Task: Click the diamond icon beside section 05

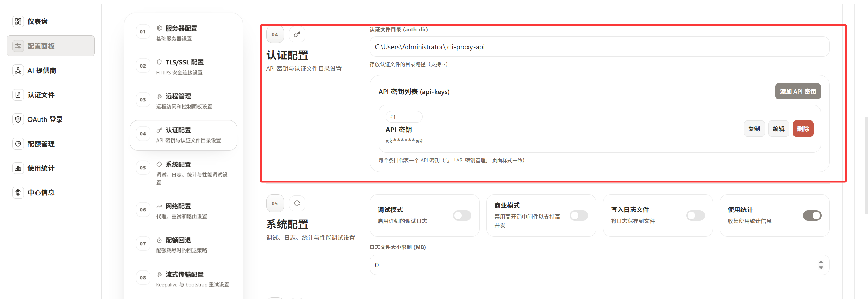Action: click(x=297, y=203)
